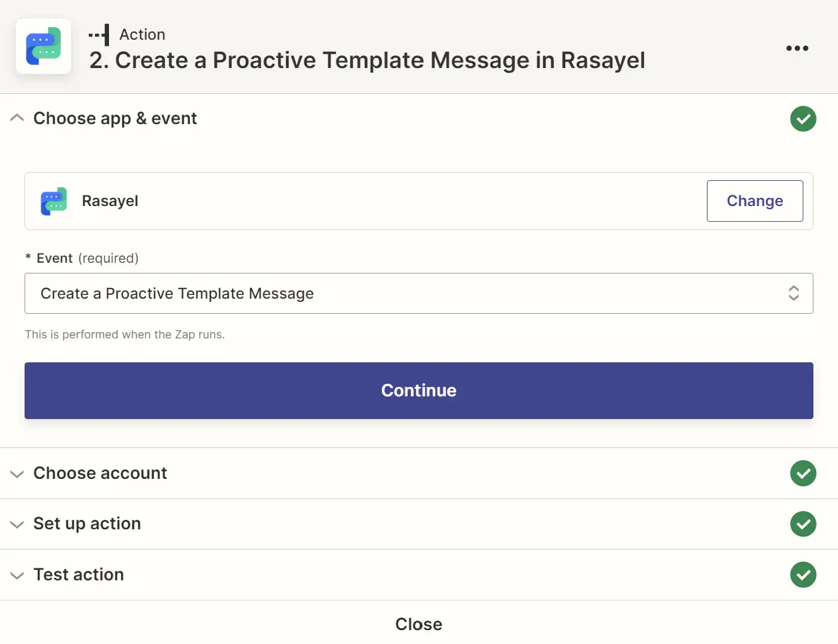Click the Change button to switch apps
Screen dimensions: 838x644
tap(754, 201)
